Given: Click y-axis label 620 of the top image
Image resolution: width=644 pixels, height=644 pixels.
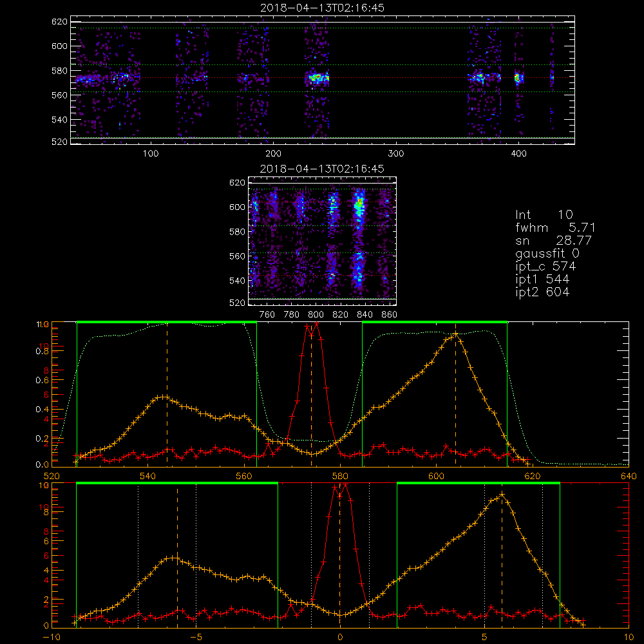Looking at the screenshot, I should (x=59, y=21).
